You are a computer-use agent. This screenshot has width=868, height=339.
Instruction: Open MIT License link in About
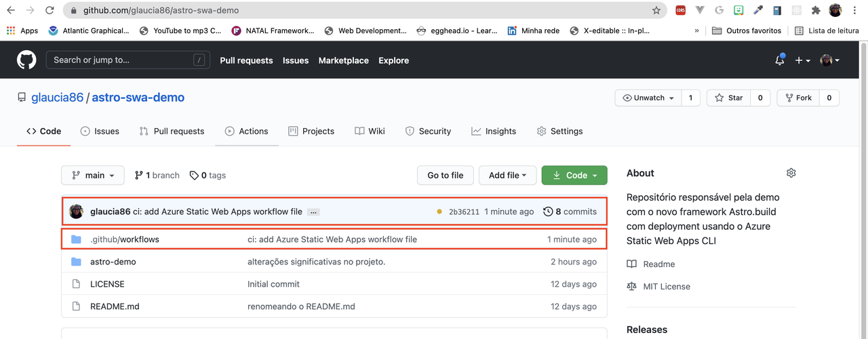658,286
